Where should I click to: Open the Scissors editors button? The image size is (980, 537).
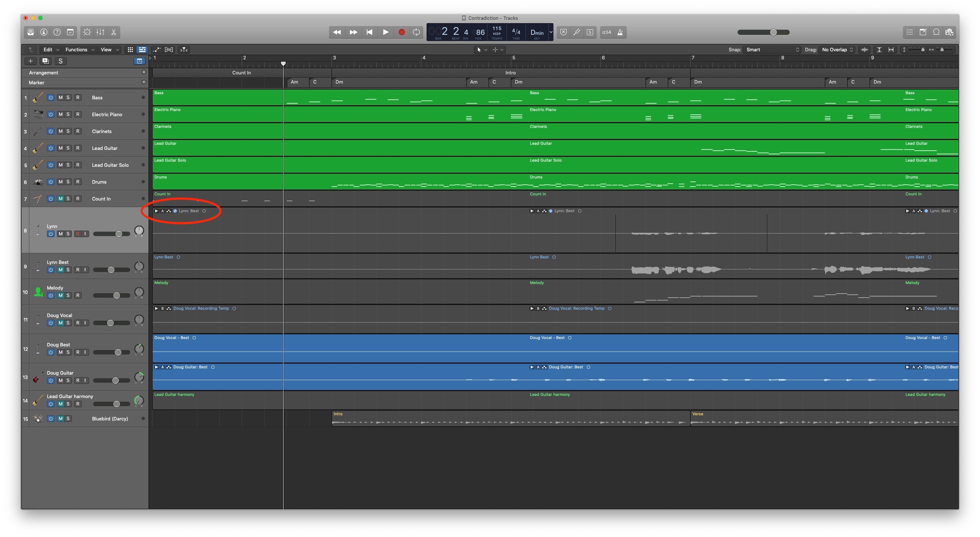tap(114, 32)
